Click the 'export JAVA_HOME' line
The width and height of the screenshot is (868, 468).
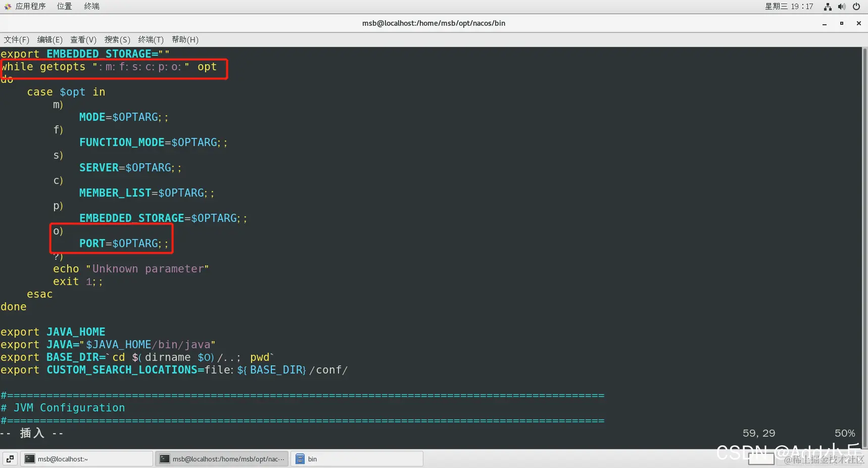tap(53, 332)
